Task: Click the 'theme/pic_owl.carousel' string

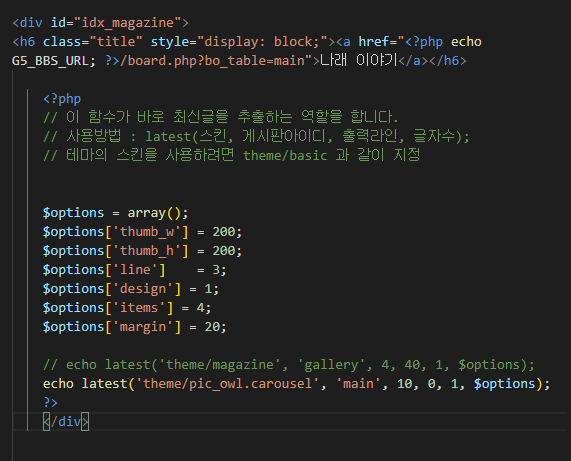Action: [228, 383]
